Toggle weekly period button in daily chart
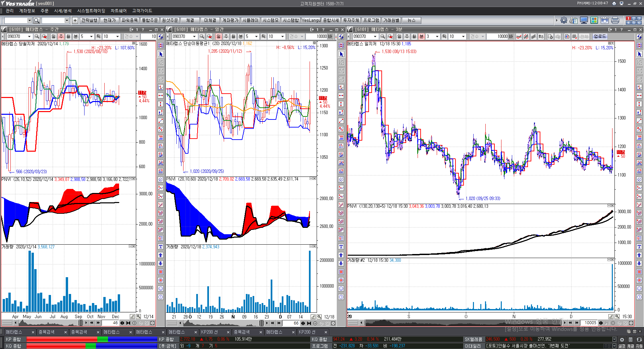The image size is (644, 349). 226,37
